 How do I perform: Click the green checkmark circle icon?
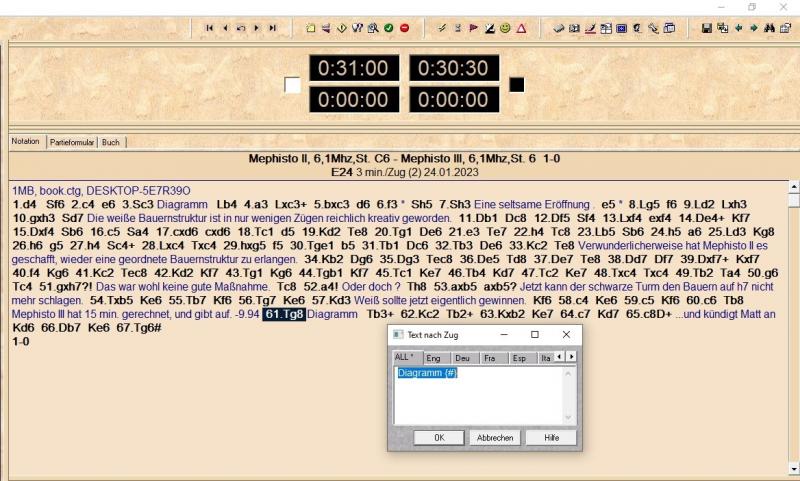[388, 28]
